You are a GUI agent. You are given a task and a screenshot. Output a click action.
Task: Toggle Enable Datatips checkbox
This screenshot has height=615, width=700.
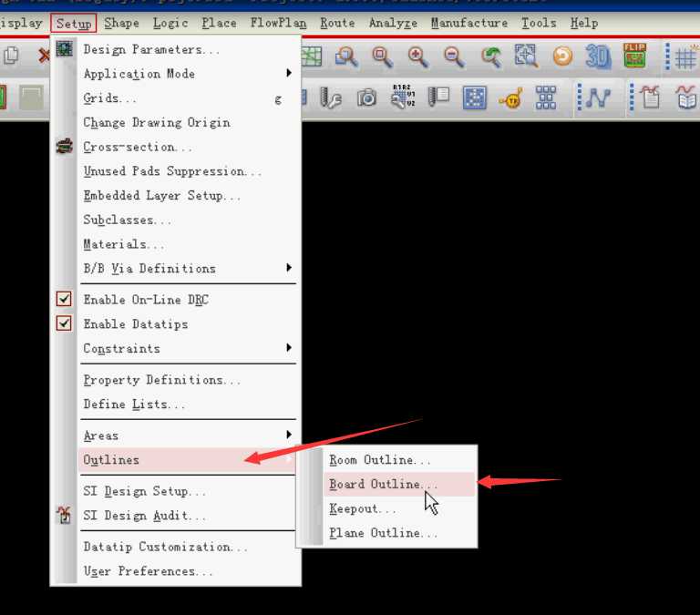point(64,323)
